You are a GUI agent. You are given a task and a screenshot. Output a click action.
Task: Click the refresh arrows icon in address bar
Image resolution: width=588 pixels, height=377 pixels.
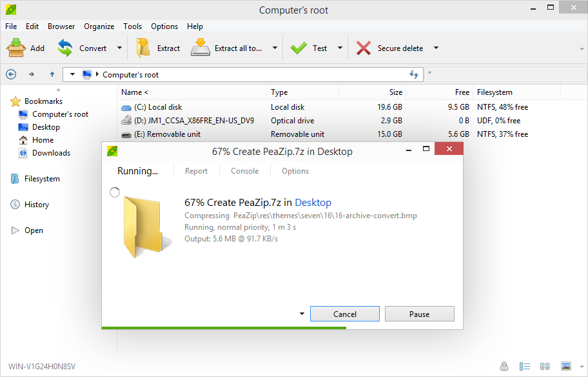tap(414, 74)
